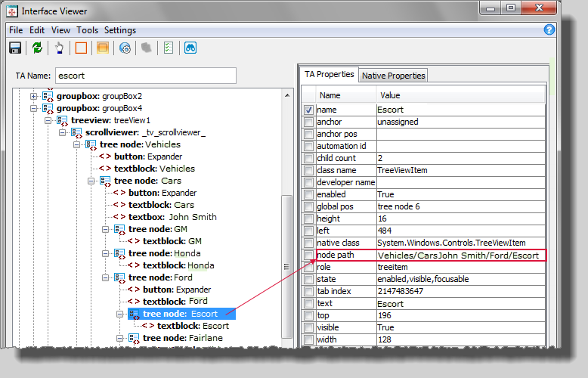The width and height of the screenshot is (588, 378).
Task: Sort properties by the Name column header
Action: click(346, 95)
